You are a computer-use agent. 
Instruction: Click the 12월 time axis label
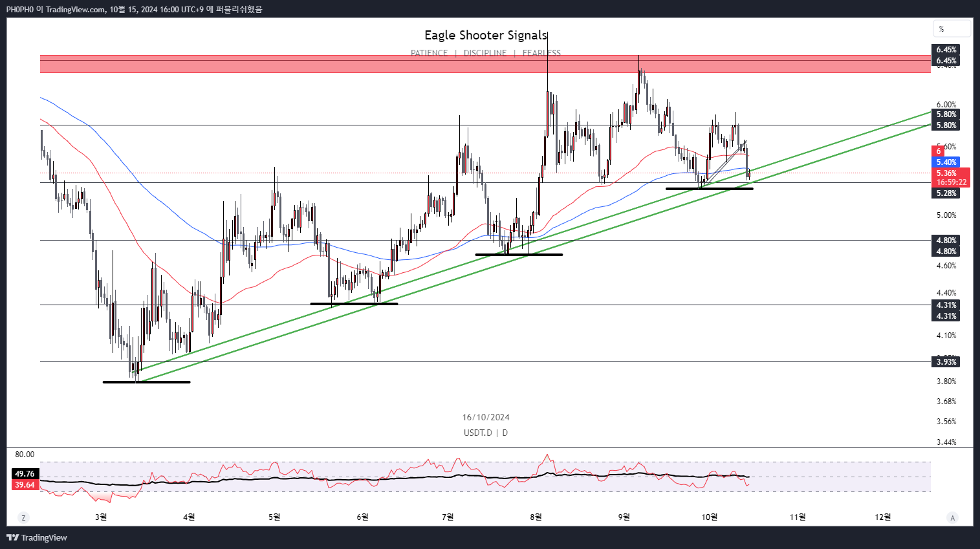(x=883, y=517)
